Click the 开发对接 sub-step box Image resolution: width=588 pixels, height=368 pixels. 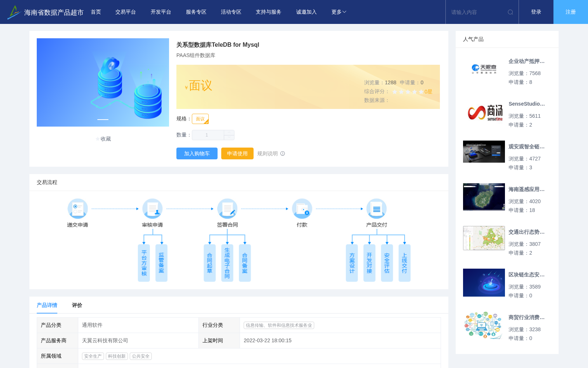[x=369, y=263]
